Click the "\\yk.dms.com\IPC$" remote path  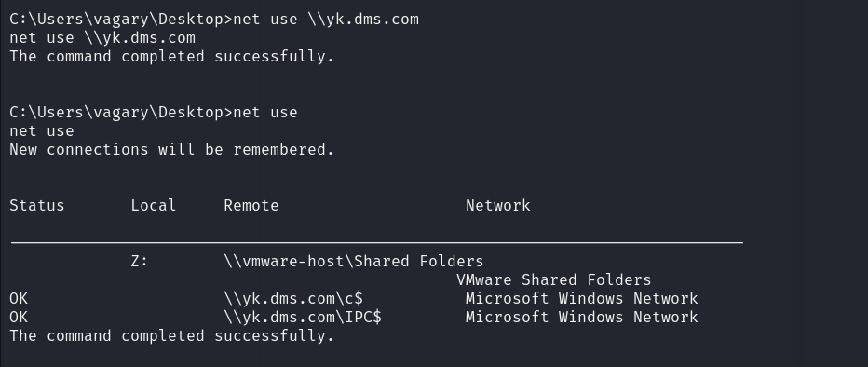303,318
